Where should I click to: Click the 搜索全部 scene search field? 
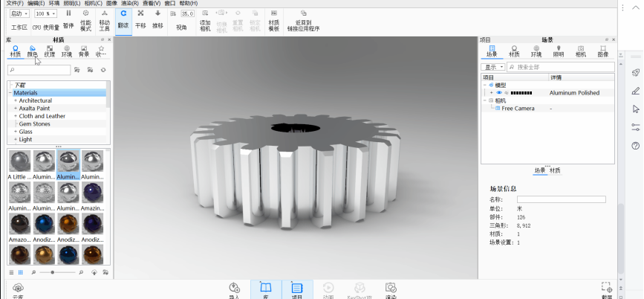pos(561,67)
